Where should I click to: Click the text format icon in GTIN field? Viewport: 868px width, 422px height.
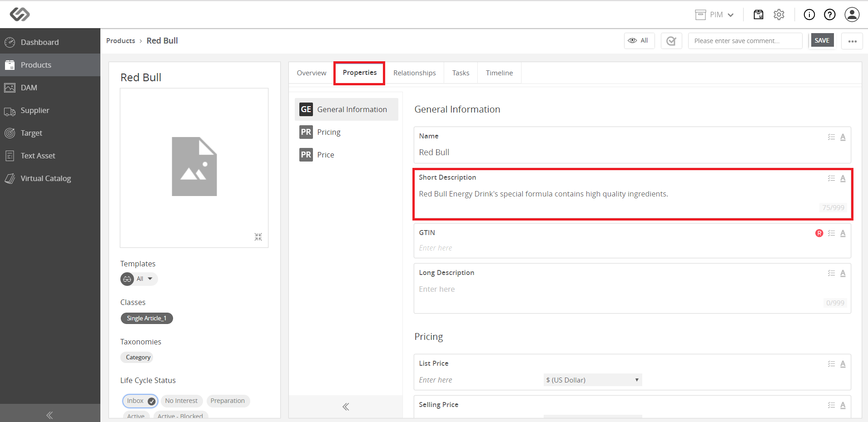pos(843,233)
